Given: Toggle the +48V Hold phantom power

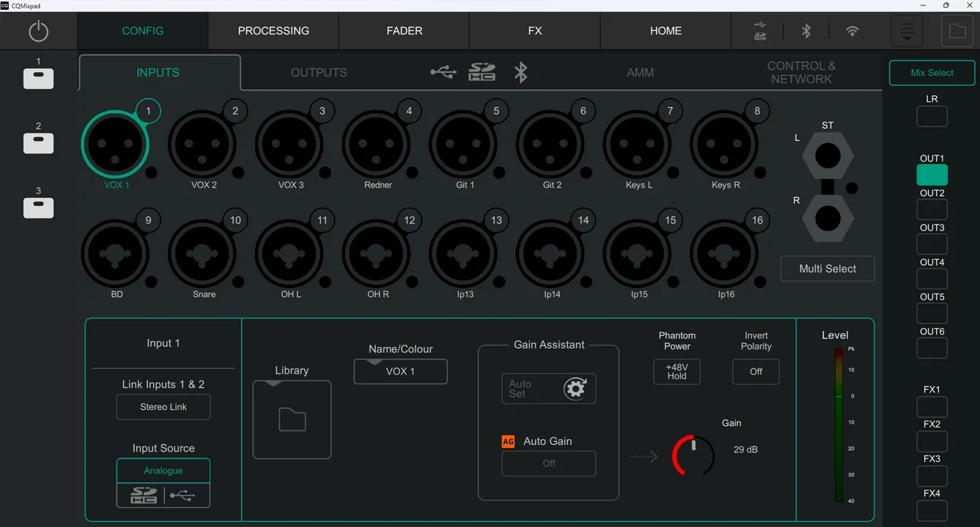Looking at the screenshot, I should point(677,372).
